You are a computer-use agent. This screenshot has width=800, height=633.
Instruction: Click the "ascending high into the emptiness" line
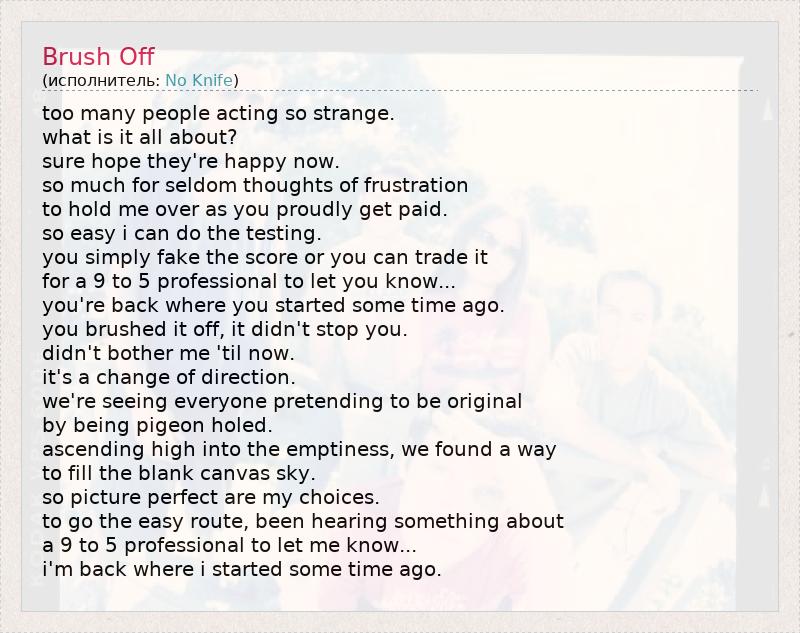(299, 449)
